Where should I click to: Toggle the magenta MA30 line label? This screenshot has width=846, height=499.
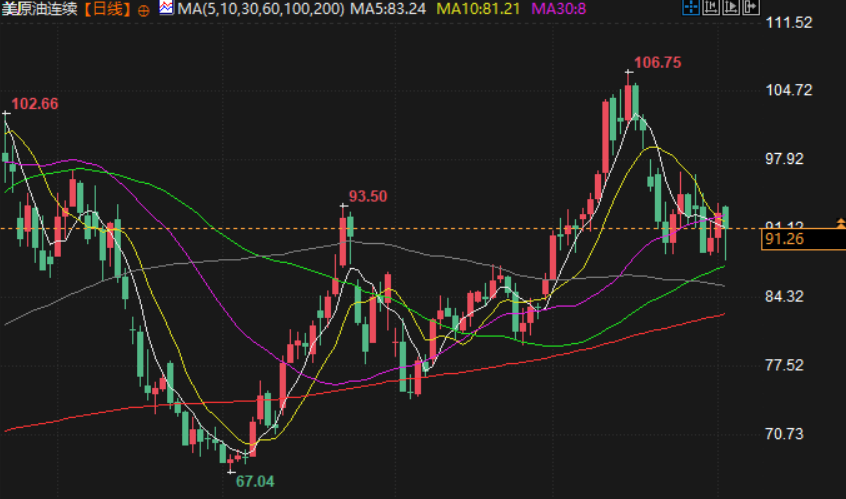[x=558, y=9]
